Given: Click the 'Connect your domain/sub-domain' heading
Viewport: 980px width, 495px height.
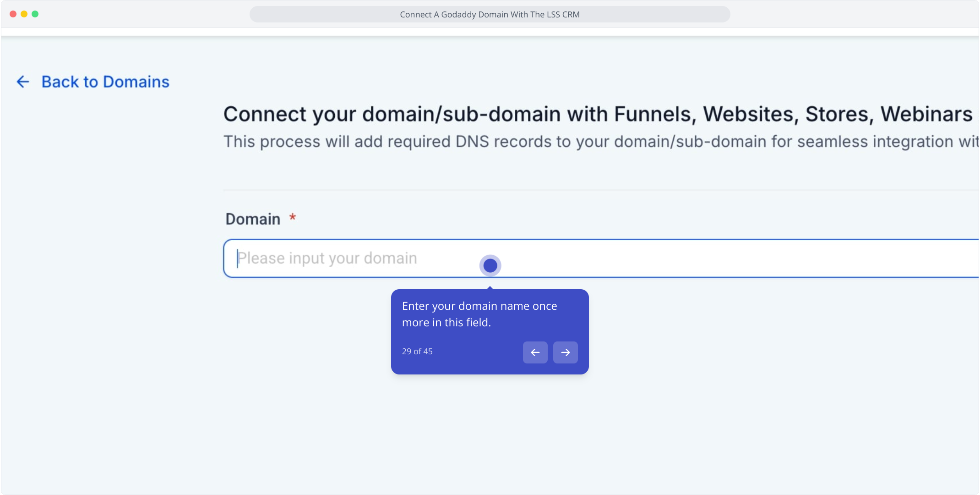Looking at the screenshot, I should pos(598,114).
